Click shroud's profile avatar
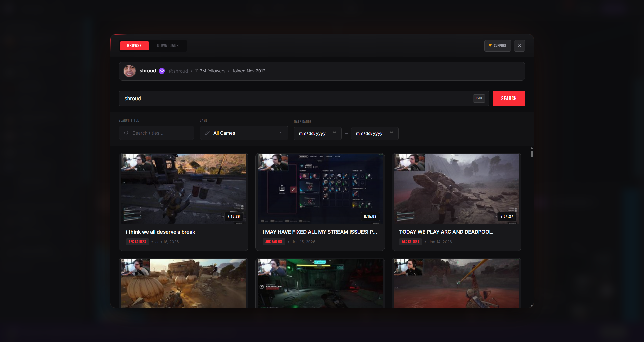 [x=129, y=71]
